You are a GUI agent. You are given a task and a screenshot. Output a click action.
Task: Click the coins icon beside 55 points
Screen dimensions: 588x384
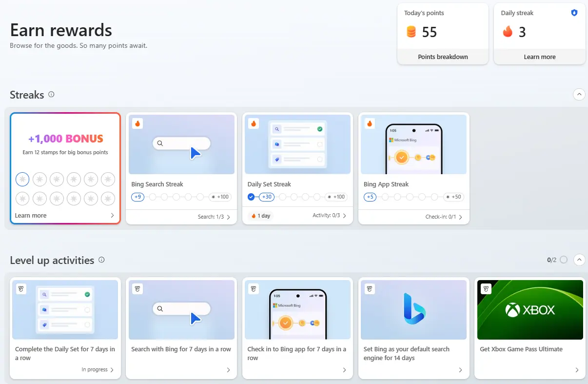coord(411,32)
